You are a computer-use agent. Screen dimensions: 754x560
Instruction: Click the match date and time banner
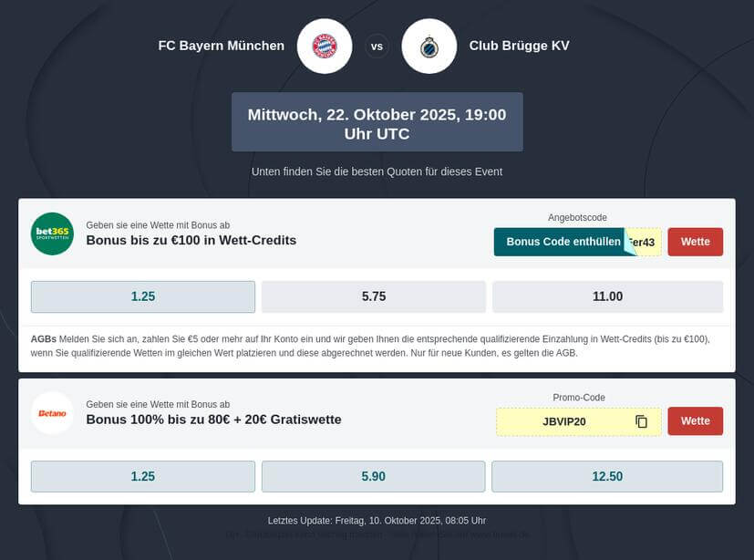pyautogui.click(x=377, y=122)
